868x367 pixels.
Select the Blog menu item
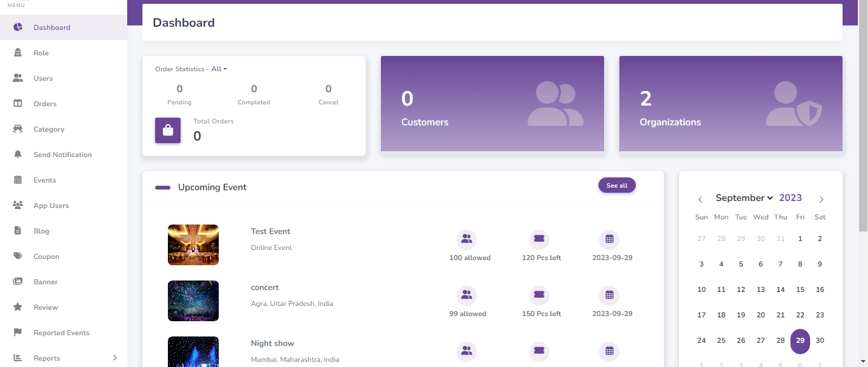18,230
